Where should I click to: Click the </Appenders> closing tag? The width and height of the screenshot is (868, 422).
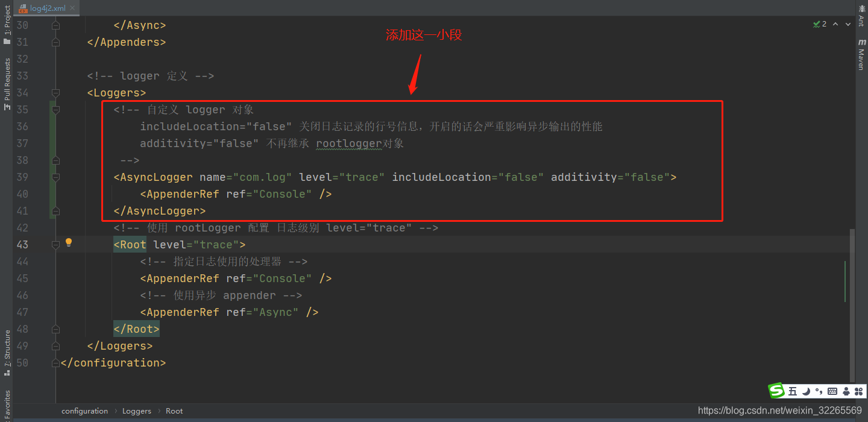(127, 42)
